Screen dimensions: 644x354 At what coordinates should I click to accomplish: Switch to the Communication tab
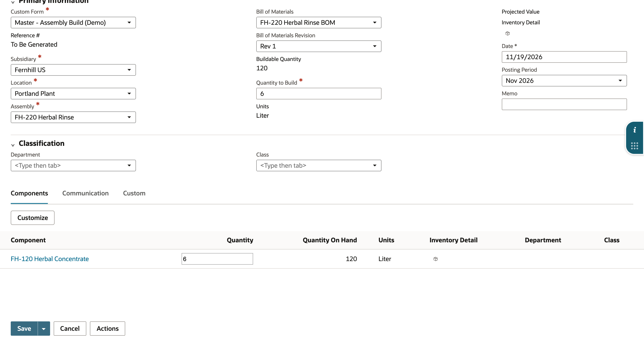click(x=85, y=193)
